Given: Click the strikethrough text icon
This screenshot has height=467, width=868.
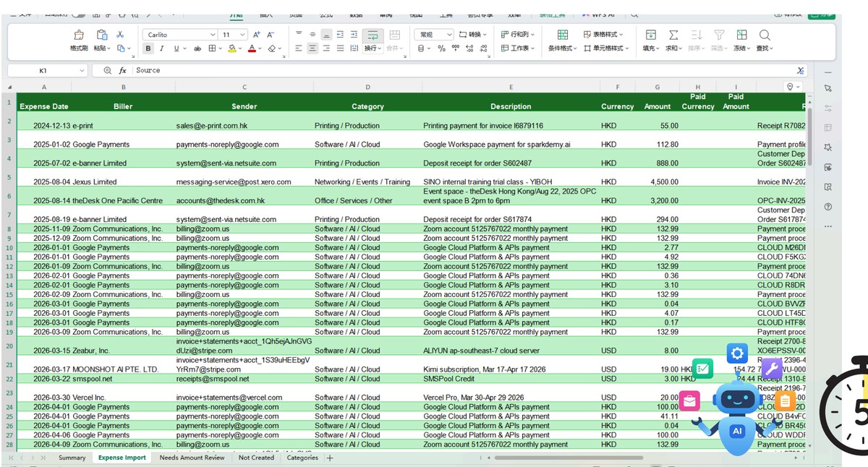Looking at the screenshot, I should [197, 48].
